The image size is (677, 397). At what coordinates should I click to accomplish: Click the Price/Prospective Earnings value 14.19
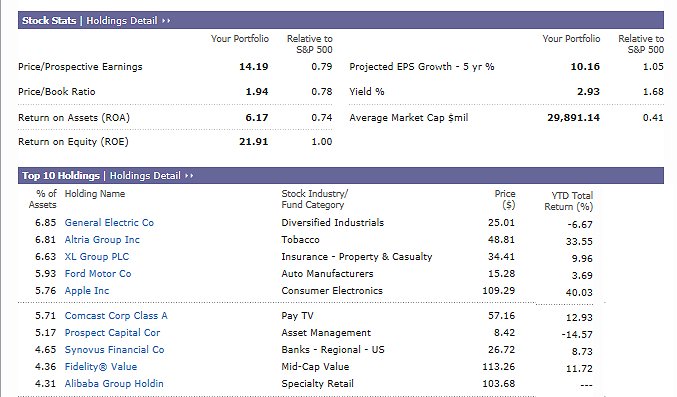pos(254,67)
